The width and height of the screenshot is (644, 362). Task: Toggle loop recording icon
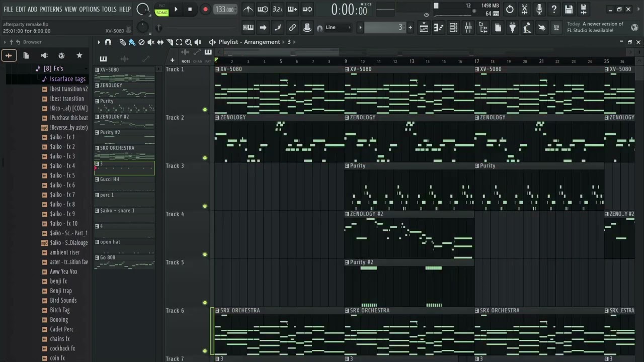[307, 9]
